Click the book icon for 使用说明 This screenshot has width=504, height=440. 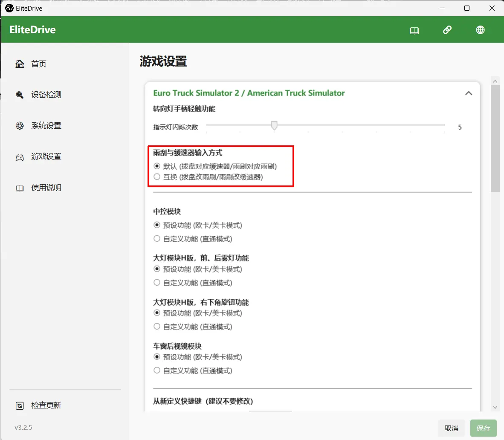tap(20, 188)
